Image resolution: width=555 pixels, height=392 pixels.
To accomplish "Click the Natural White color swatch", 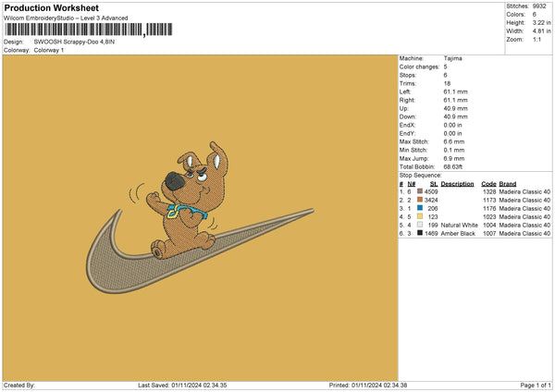I will coord(420,225).
